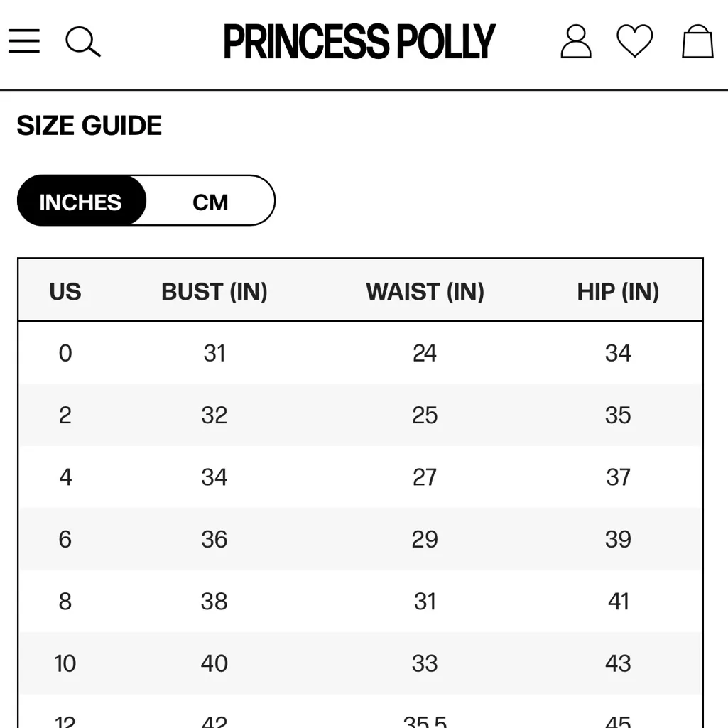728x728 pixels.
Task: Select US size 2 row label
Action: [x=65, y=415]
